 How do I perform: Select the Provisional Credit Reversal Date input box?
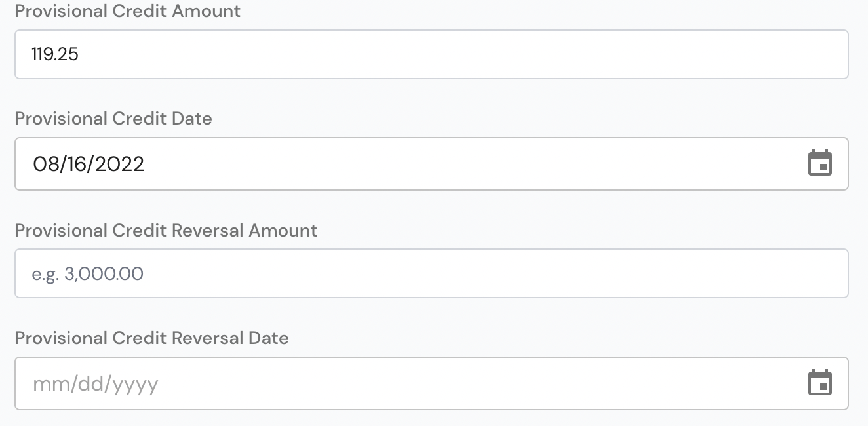pos(431,383)
